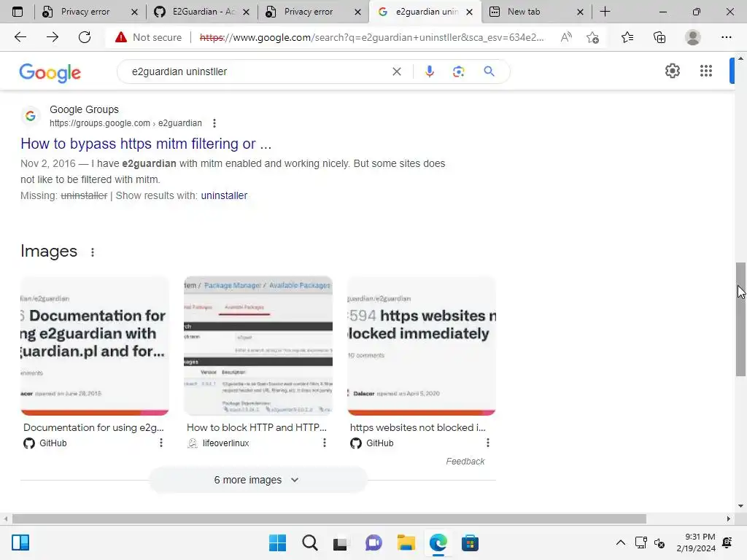747x560 pixels.
Task: Open the Collections panel
Action: coord(659,37)
